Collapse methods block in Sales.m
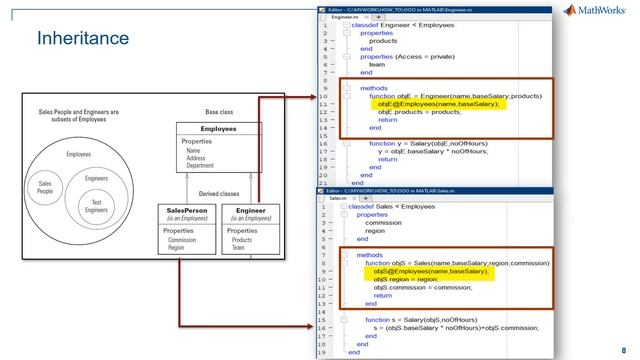The width and height of the screenshot is (640, 360). 344,255
